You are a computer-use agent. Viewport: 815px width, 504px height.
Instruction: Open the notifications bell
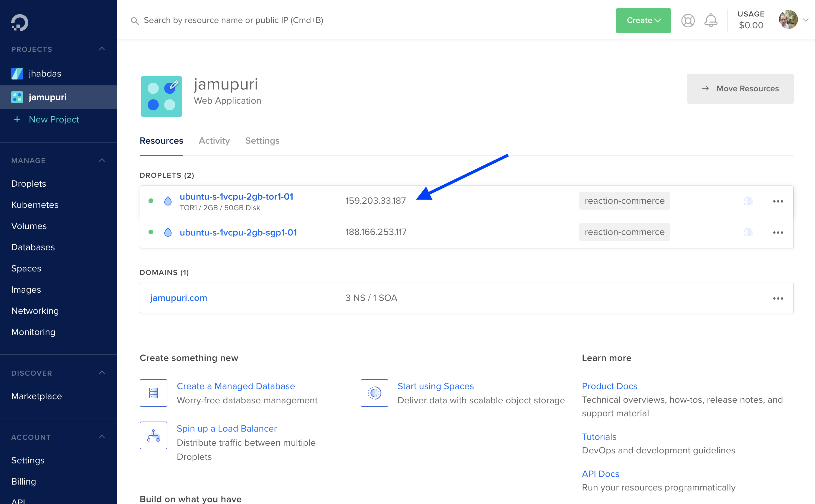[x=711, y=21]
